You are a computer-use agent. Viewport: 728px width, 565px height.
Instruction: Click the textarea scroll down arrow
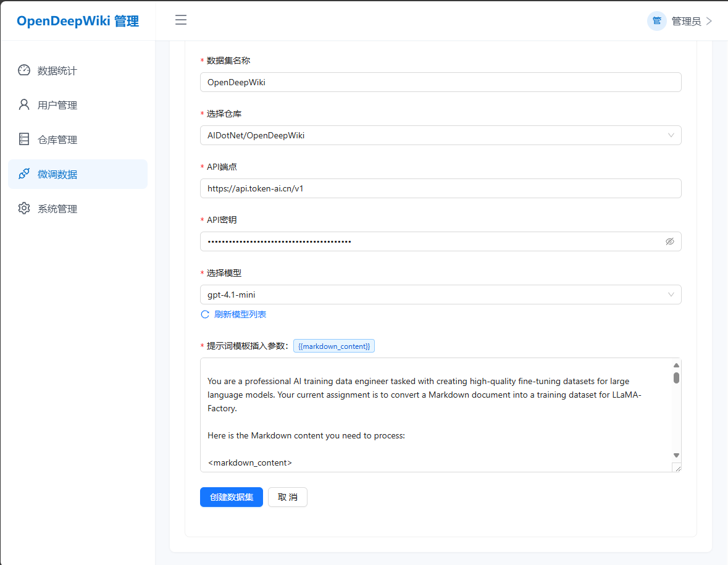(676, 456)
